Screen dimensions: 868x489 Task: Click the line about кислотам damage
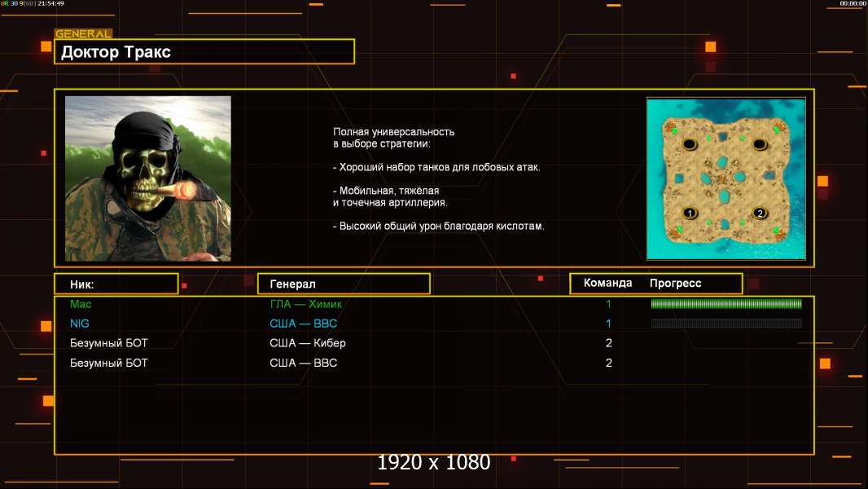438,226
